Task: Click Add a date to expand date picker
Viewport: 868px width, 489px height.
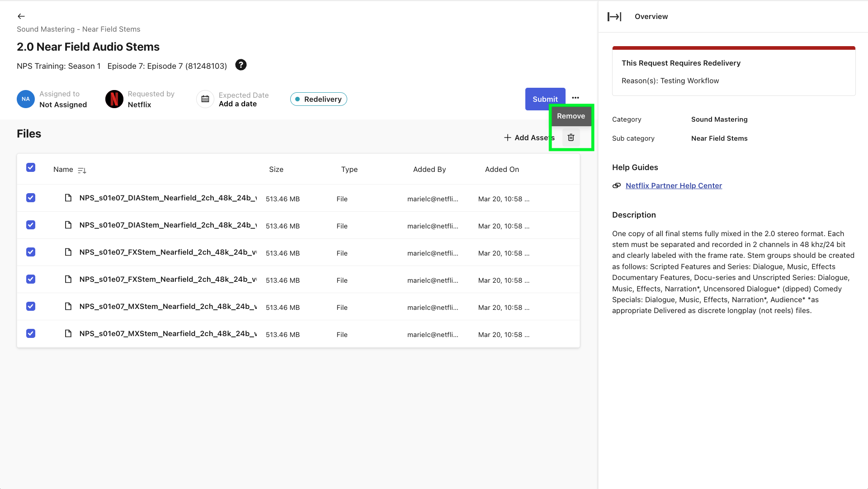Action: (237, 104)
